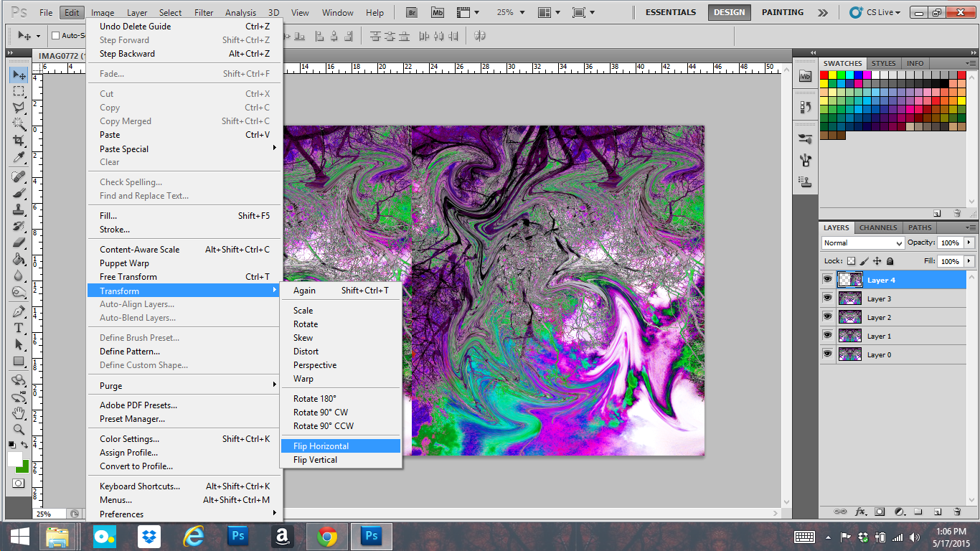The image size is (980, 551).
Task: Open the History panel icon
Action: [805, 107]
